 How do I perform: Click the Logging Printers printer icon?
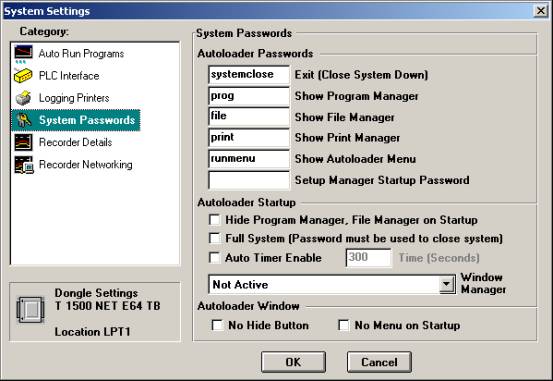pyautogui.click(x=24, y=98)
